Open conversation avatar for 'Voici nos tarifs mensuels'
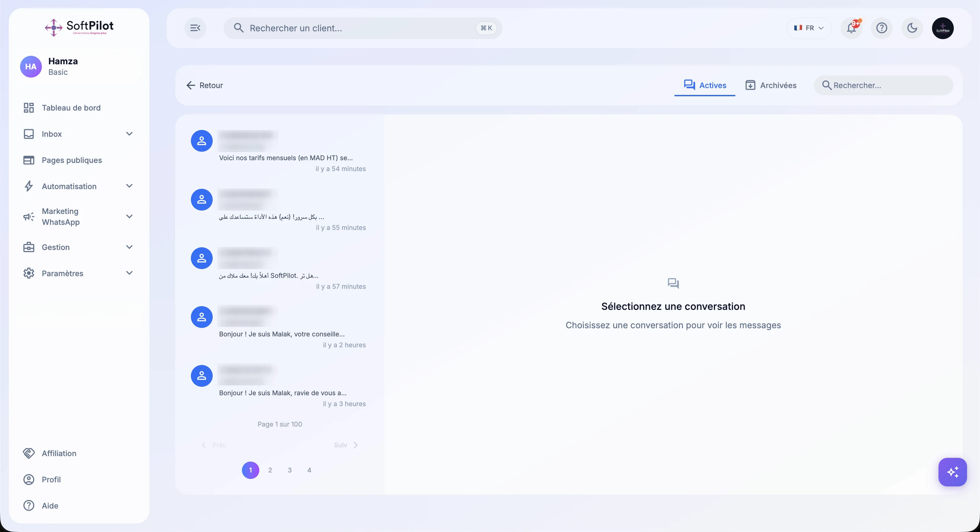 (x=202, y=141)
